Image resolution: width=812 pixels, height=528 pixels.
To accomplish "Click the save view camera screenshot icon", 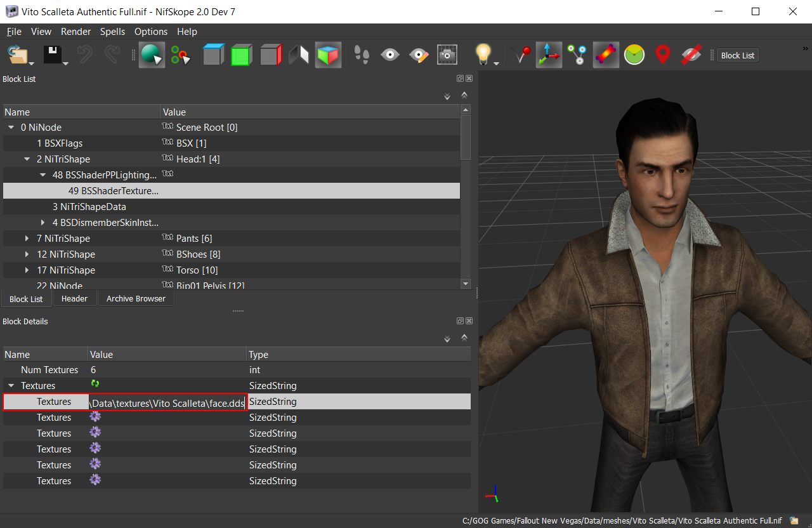I will [x=448, y=55].
